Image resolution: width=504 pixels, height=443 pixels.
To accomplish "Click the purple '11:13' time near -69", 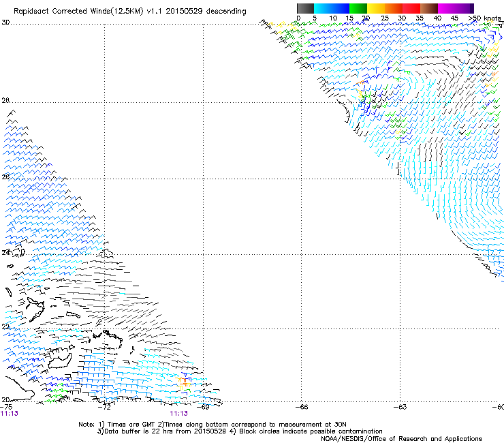I will point(178,414).
